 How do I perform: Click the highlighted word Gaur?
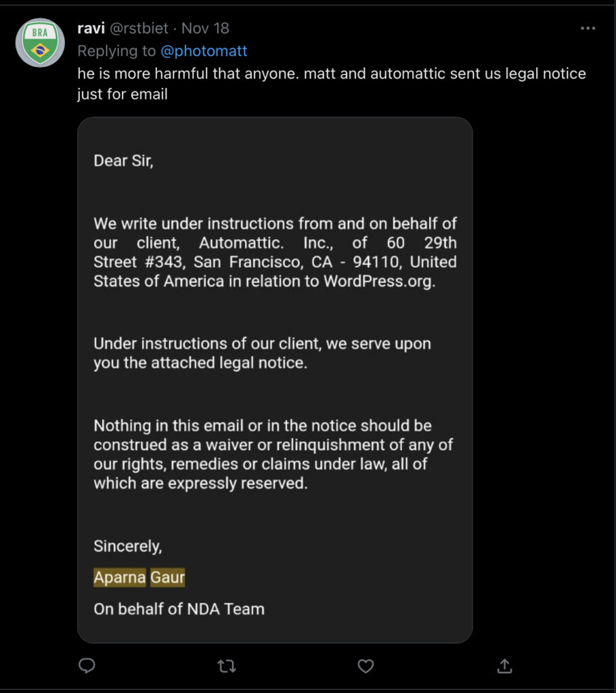(x=167, y=577)
